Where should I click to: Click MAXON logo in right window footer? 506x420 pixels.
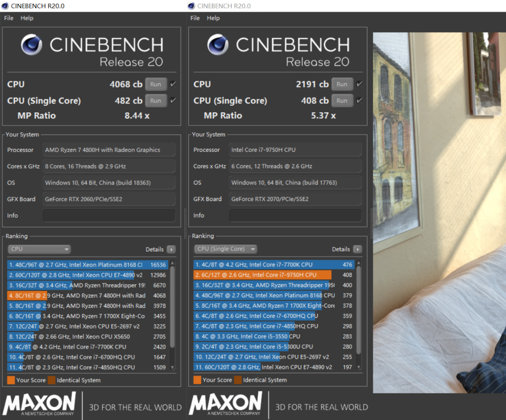(225, 403)
